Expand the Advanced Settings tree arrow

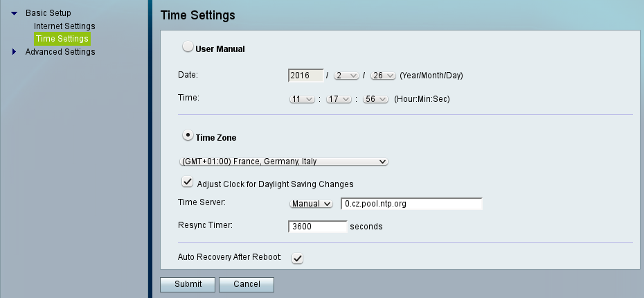pos(15,51)
